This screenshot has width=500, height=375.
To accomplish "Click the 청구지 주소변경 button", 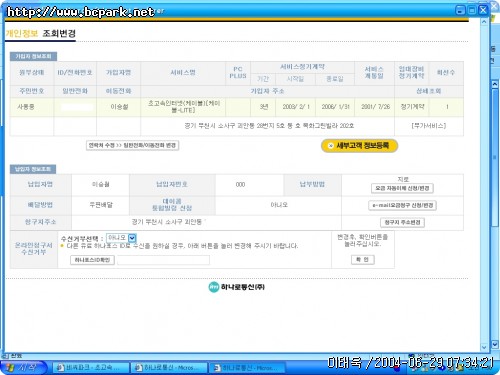I will (x=402, y=222).
